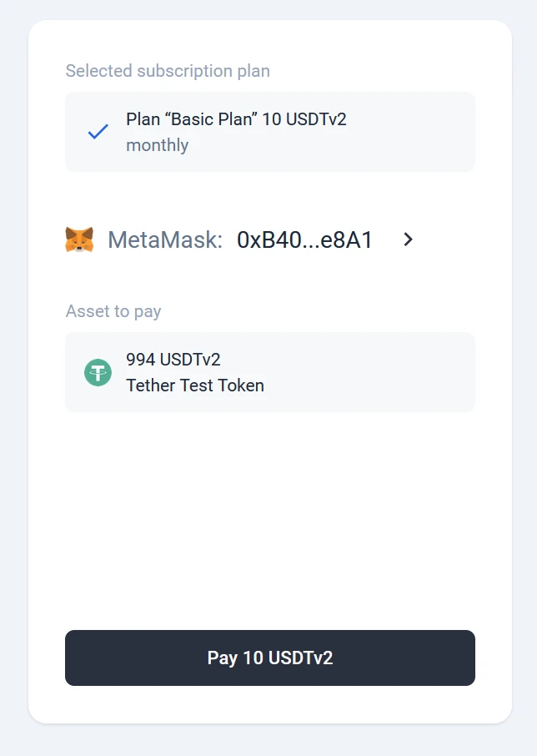Click the gray page background left of the card
The height and width of the screenshot is (756, 537).
(13, 375)
